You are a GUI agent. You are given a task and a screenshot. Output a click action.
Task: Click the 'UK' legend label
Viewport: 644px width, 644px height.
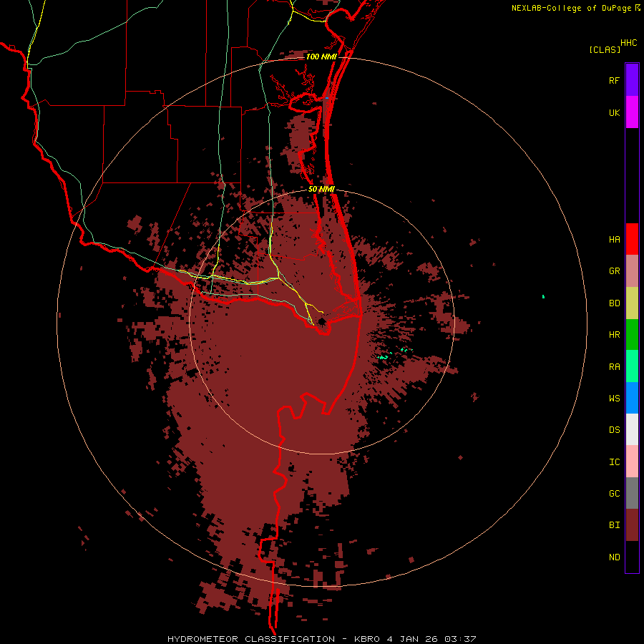(614, 113)
